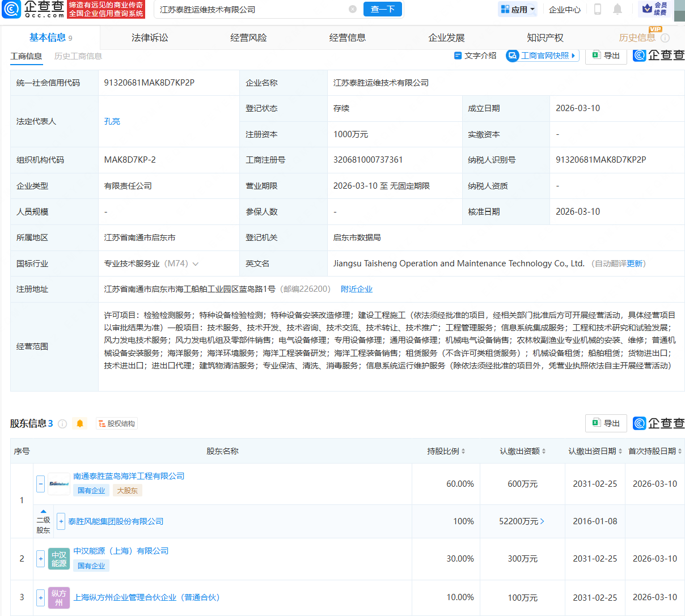Screen dimensions: 685x616
Task: Open the notification bell in the top bar
Action: pos(618,9)
